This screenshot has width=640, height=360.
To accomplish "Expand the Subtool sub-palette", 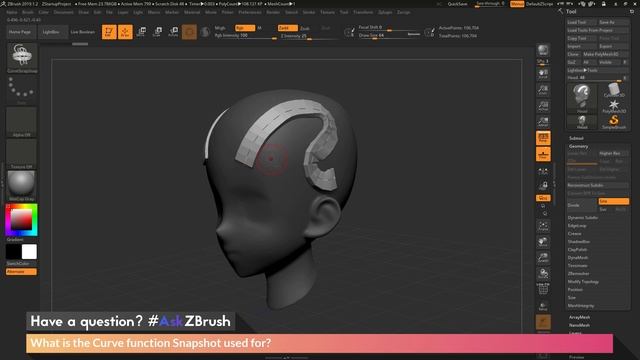I will point(576,138).
